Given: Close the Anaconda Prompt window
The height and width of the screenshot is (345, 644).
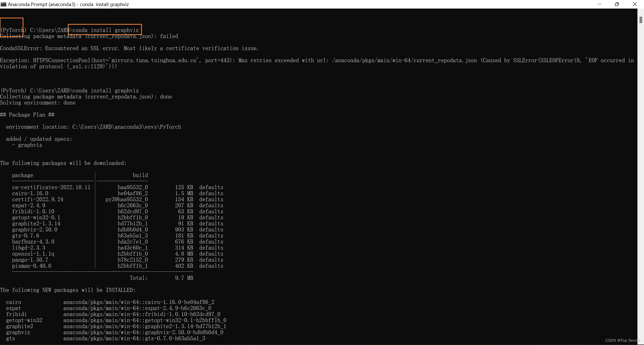Looking at the screenshot, I should point(635,4).
